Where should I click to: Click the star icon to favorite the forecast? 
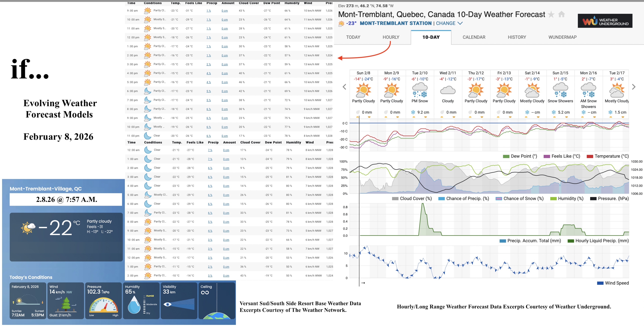pyautogui.click(x=551, y=14)
